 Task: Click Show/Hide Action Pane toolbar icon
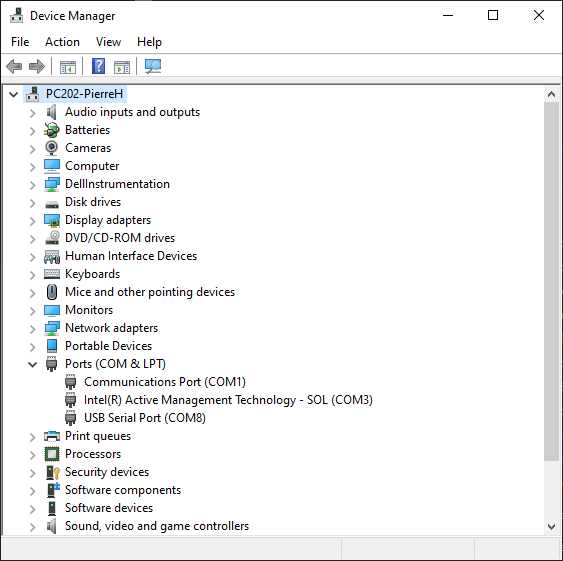click(x=122, y=67)
